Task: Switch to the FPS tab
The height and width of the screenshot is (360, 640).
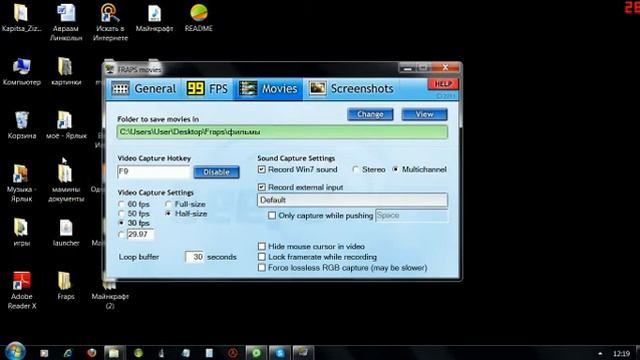Action: click(x=207, y=89)
